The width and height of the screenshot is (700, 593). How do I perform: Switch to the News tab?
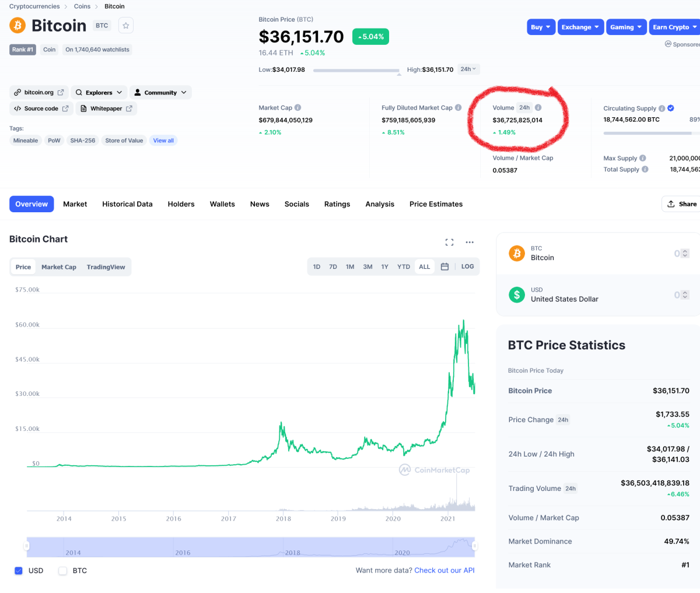pos(260,204)
